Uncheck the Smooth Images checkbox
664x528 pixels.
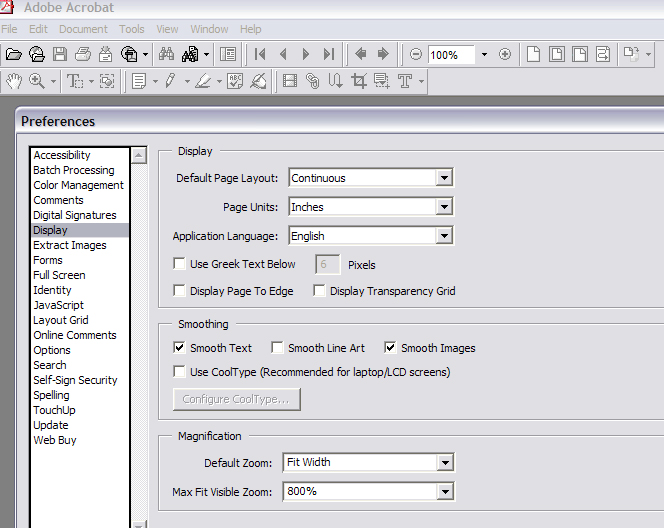(x=390, y=348)
